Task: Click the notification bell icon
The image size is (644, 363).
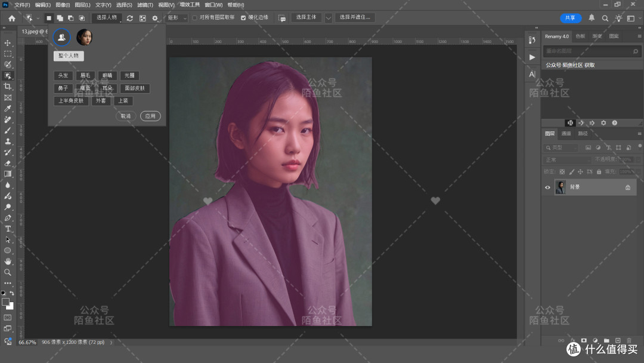Action: click(592, 18)
